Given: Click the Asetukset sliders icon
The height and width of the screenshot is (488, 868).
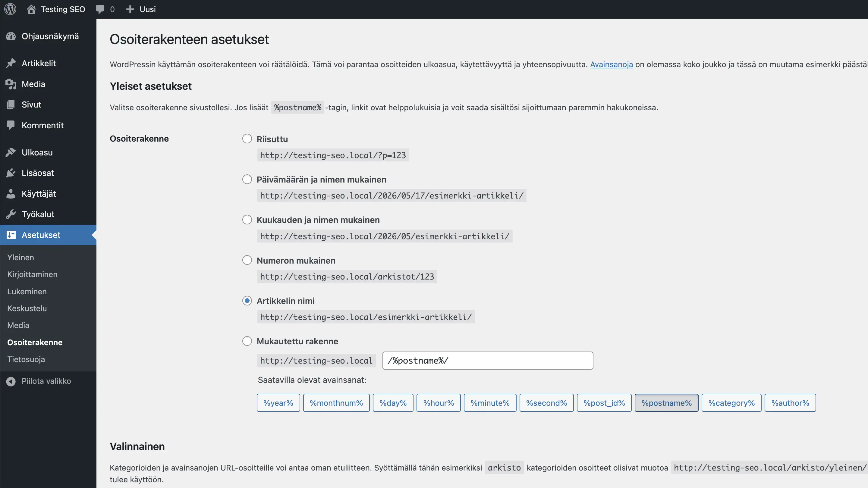Looking at the screenshot, I should (x=11, y=235).
